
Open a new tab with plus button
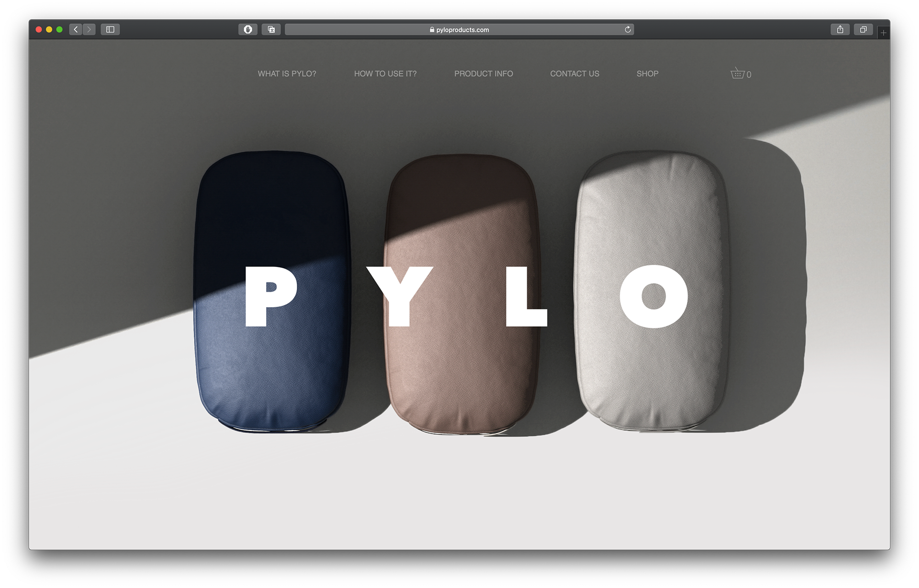pos(884,33)
